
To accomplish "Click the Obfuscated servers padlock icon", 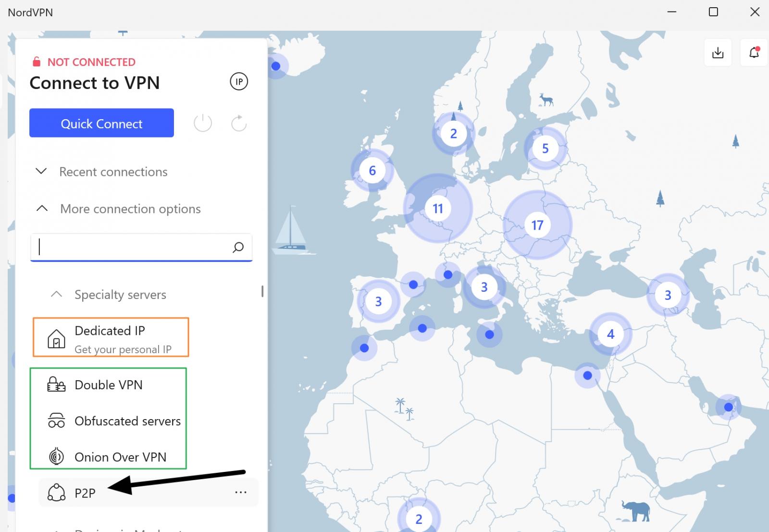I will click(x=56, y=421).
